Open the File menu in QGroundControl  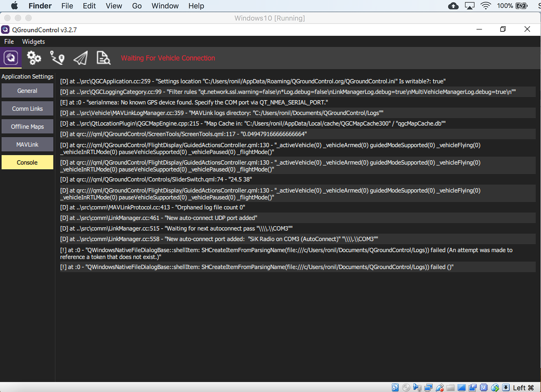point(9,42)
